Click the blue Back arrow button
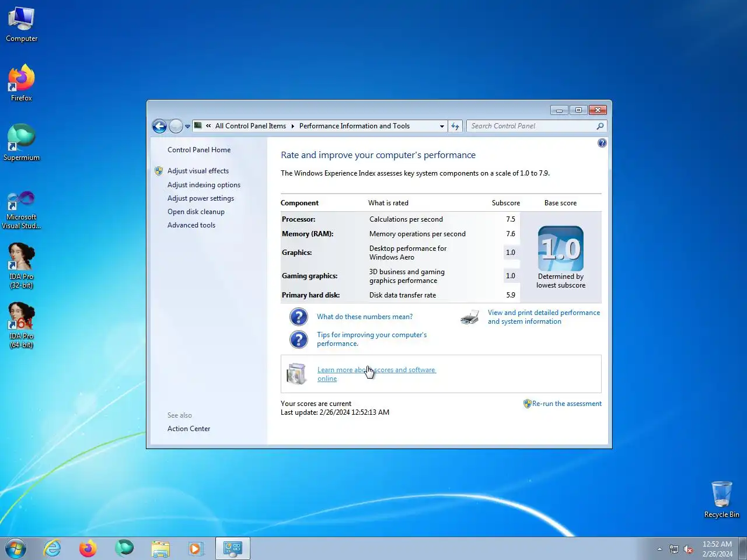Image resolution: width=747 pixels, height=560 pixels. [159, 126]
